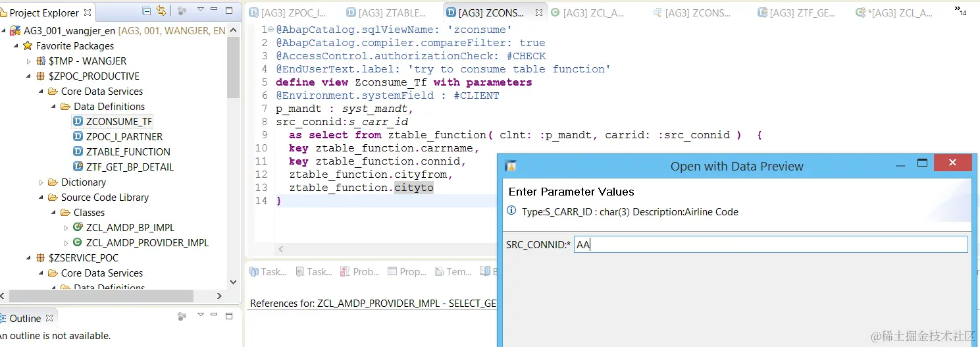Minimize the Outline view
The height and width of the screenshot is (347, 980).
215,316
